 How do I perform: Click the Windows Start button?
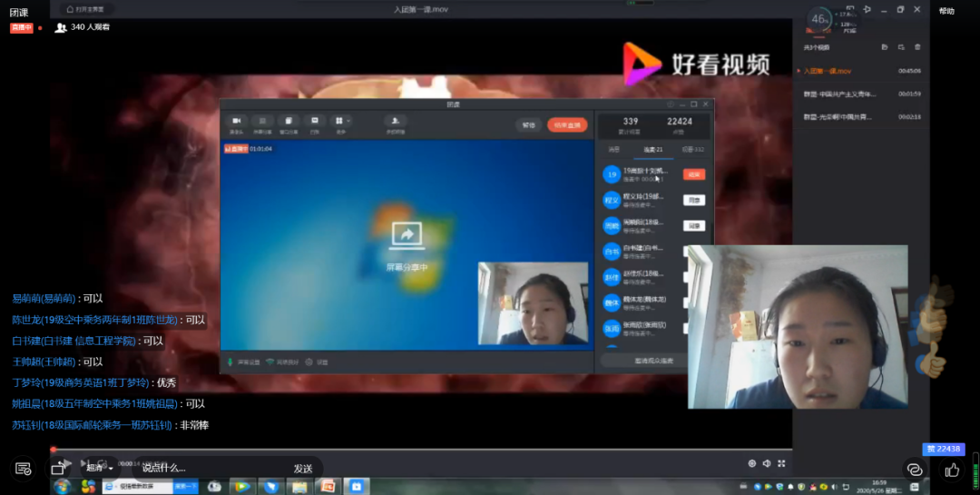tap(63, 487)
